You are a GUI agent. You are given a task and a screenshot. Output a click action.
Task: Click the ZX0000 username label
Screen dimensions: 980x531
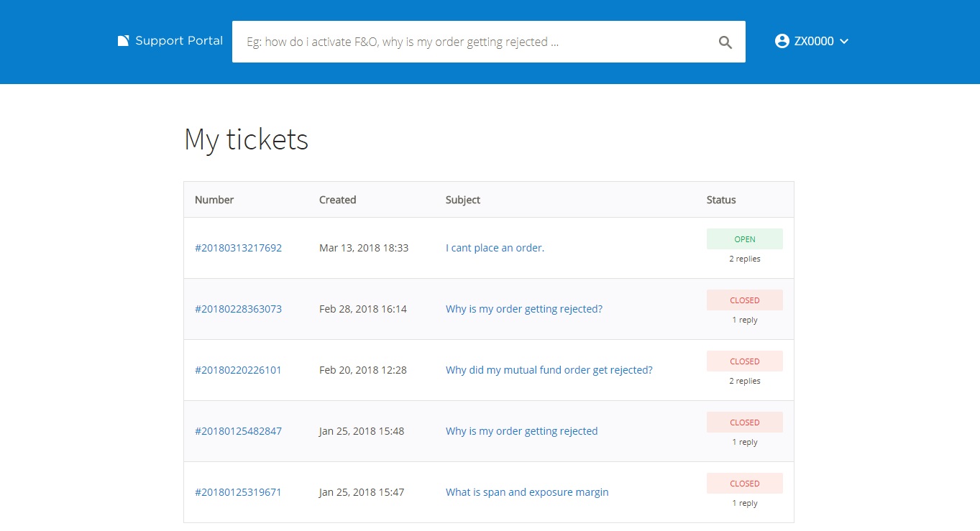[814, 42]
